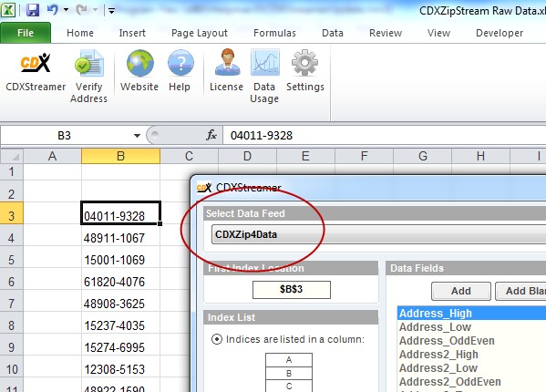Open the Customize Quick Access Toolbar dropdown
Viewport: 546px width, 392px height.
tap(111, 11)
